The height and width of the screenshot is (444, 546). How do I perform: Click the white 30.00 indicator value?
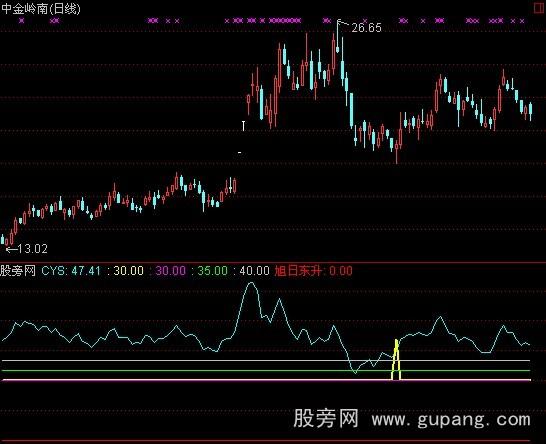[128, 271]
